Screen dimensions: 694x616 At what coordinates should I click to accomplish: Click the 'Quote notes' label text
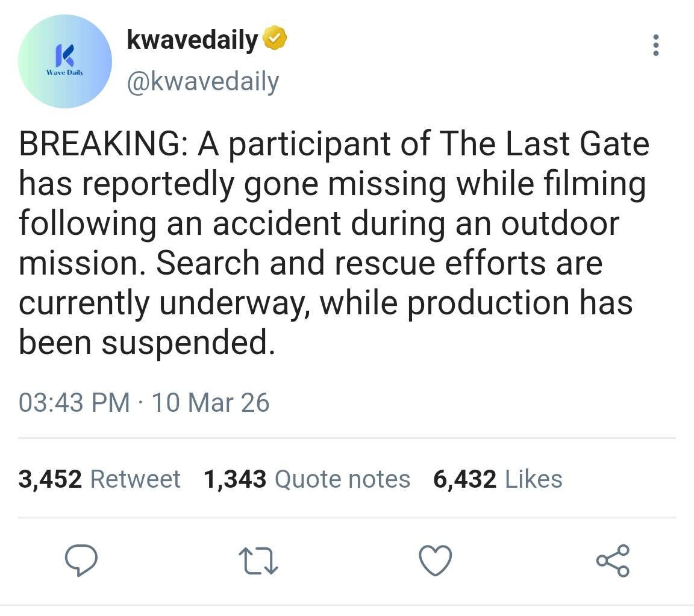(343, 479)
